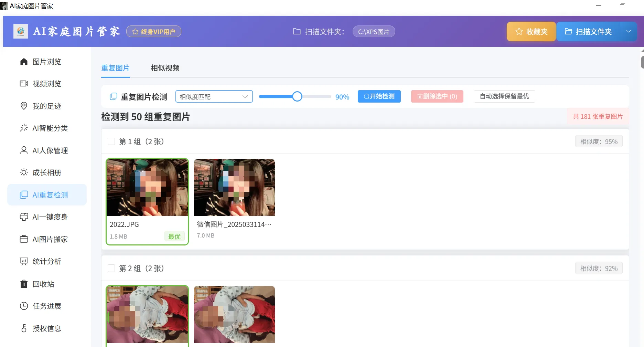Screen dimensions: 644x347
Task: Click the clock icon beside 任务进展
Action: click(x=24, y=306)
